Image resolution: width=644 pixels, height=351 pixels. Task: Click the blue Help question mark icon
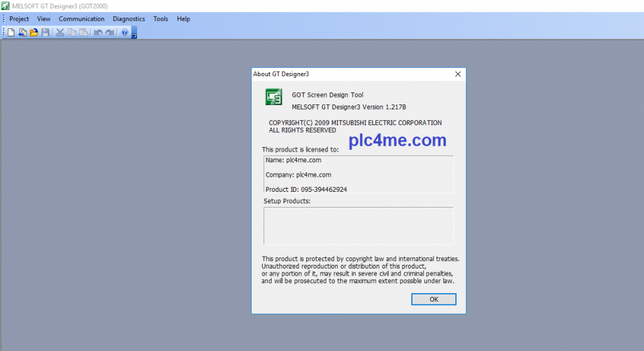[125, 33]
